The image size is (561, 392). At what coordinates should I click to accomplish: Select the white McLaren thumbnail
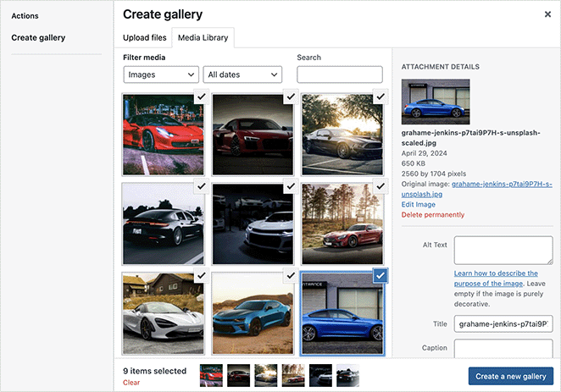coord(161,312)
